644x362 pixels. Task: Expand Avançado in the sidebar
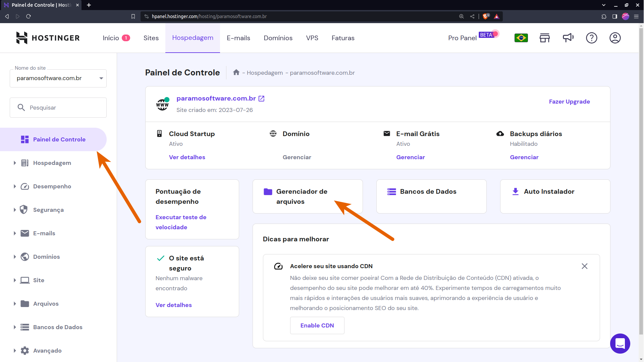pos(15,351)
